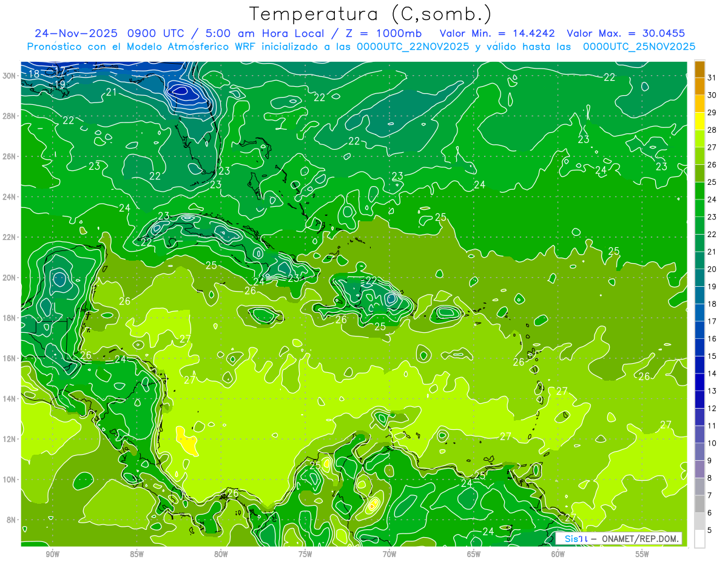Pick the gray swatch between 6 and 7
Viewport: 728px width, 562px height.
[x=699, y=504]
